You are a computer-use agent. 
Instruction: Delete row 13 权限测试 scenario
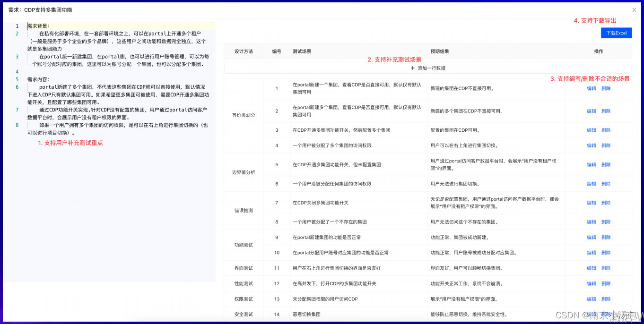(606, 299)
